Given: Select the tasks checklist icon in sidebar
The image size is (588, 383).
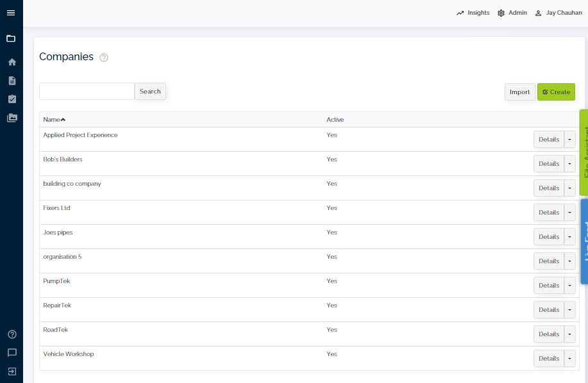Looking at the screenshot, I should pos(11,99).
